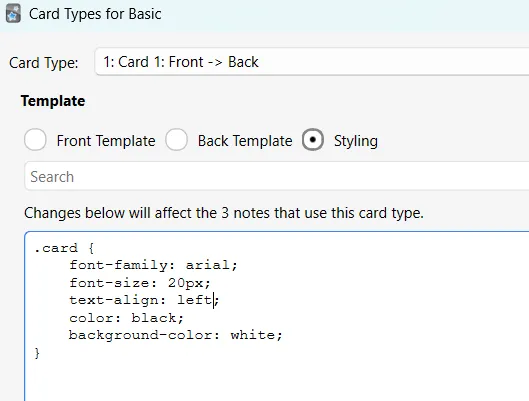Select the Front Template radio button

click(35, 140)
